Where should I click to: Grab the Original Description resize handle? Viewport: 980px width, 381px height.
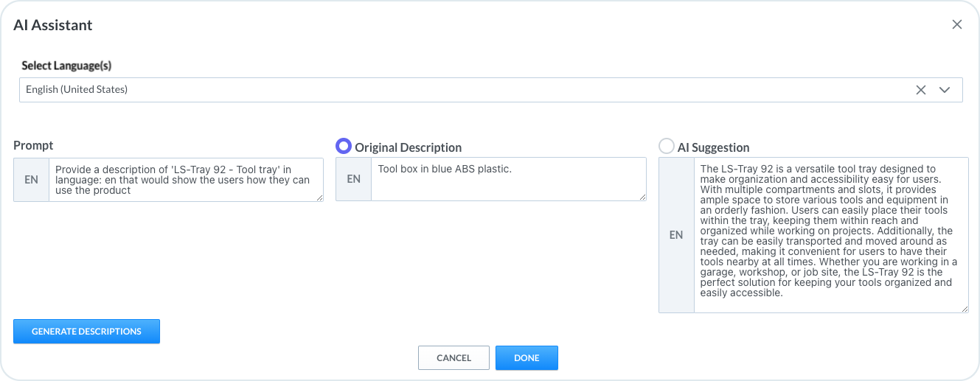[x=642, y=197]
